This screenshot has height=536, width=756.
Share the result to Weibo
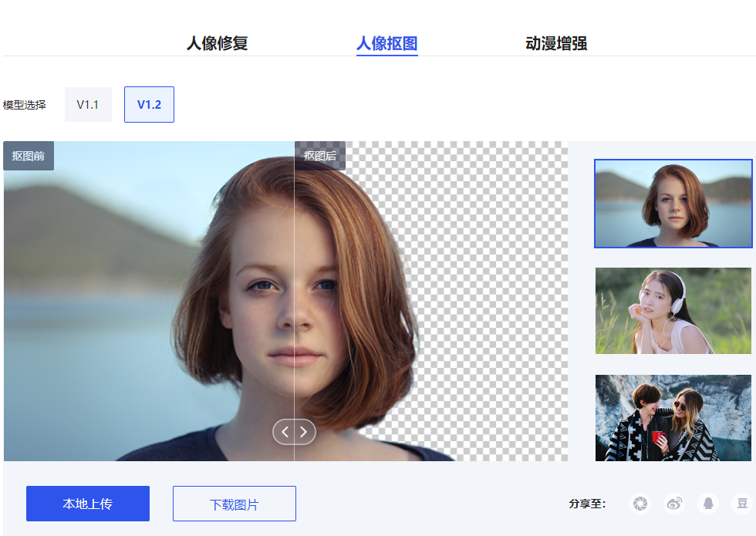(x=674, y=504)
